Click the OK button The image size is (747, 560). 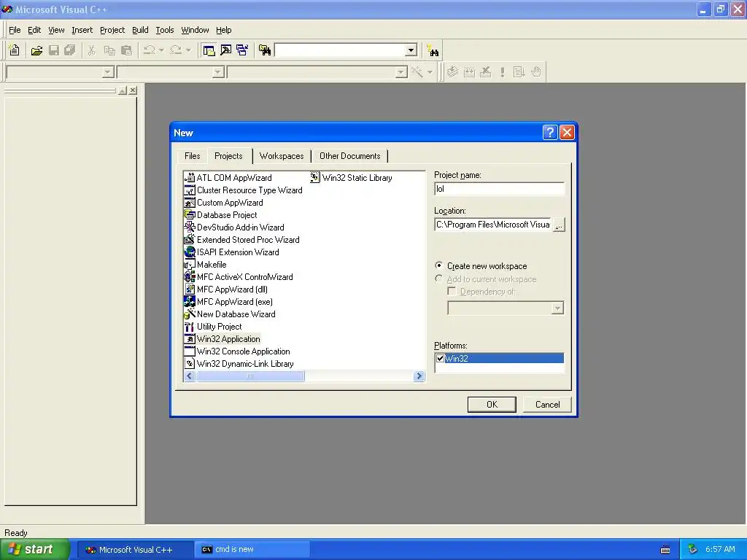[492, 404]
